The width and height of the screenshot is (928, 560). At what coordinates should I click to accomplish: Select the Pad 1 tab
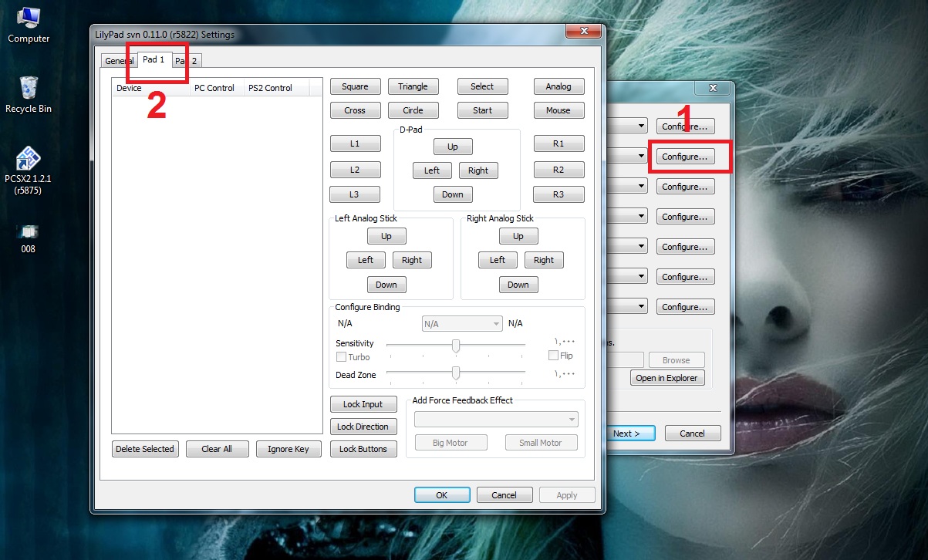pos(154,59)
